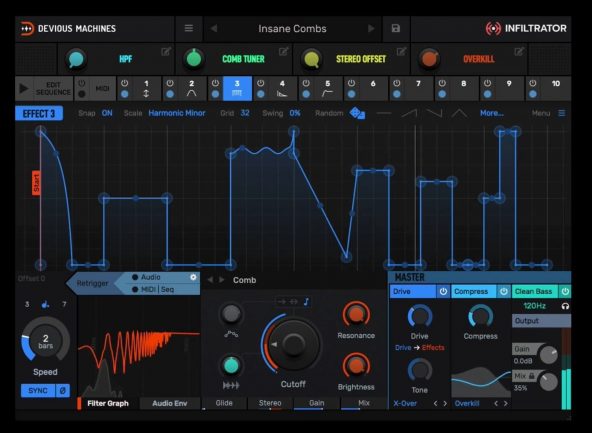Switch to the Audio Env tab
This screenshot has height=433, width=592.
[170, 404]
